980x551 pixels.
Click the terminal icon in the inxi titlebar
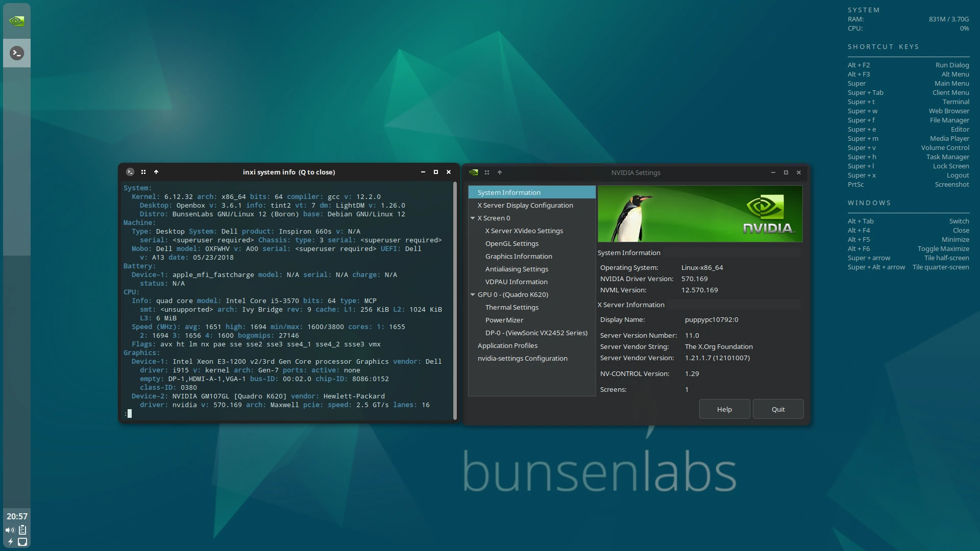click(x=130, y=172)
